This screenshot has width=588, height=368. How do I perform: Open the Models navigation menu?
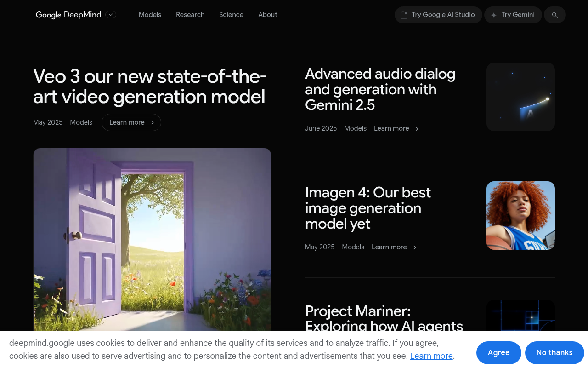150,15
